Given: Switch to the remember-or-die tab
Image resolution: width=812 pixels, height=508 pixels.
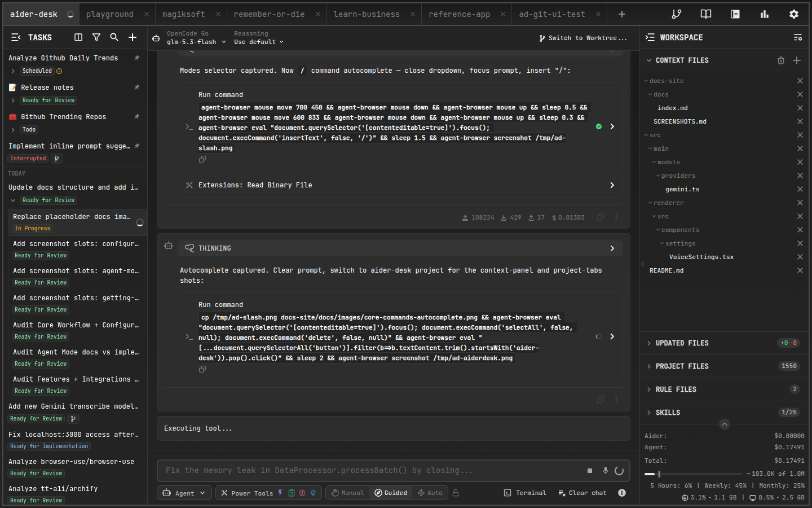Looking at the screenshot, I should pyautogui.click(x=269, y=14).
